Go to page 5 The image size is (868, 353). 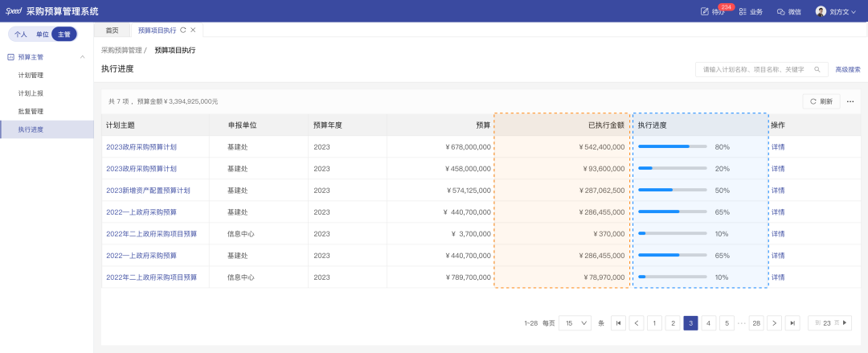point(727,323)
